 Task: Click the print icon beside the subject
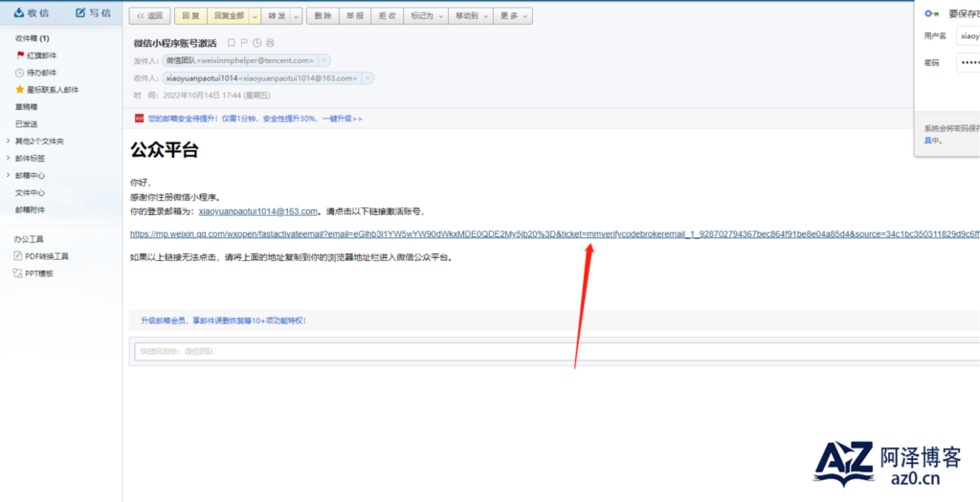pos(270,43)
